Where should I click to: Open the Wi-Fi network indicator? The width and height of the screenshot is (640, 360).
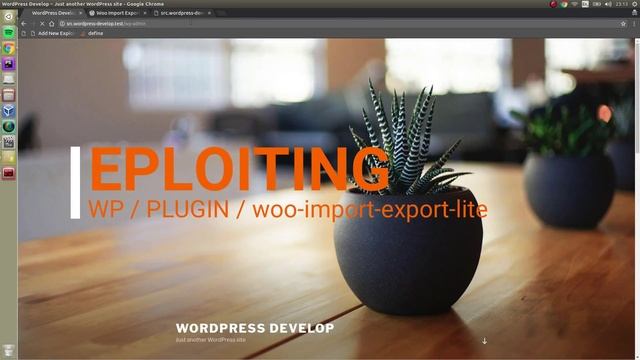(575, 4)
